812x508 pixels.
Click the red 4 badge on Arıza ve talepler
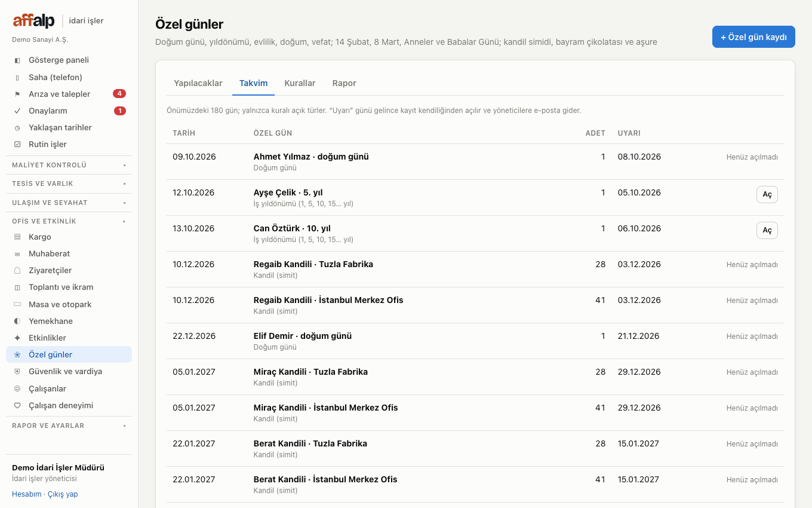(x=119, y=94)
